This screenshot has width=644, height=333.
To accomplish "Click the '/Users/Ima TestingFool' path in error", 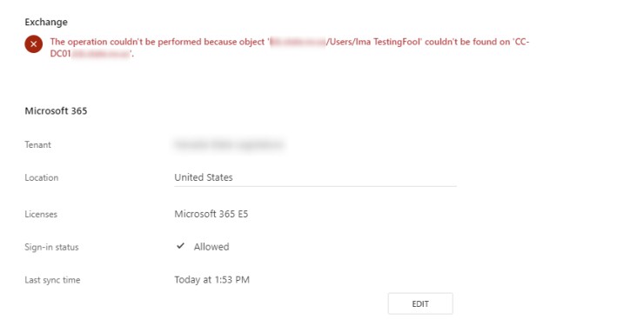I will coord(373,42).
